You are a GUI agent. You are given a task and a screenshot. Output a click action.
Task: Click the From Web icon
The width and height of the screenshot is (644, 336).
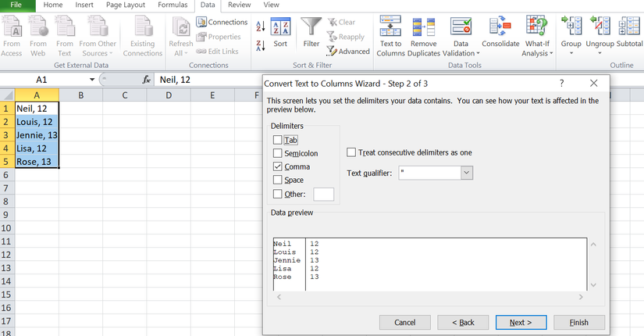37,27
